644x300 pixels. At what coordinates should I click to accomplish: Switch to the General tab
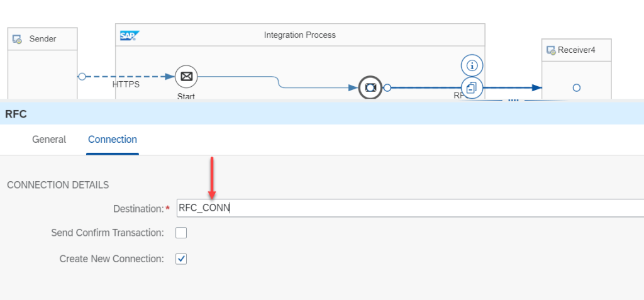point(49,140)
